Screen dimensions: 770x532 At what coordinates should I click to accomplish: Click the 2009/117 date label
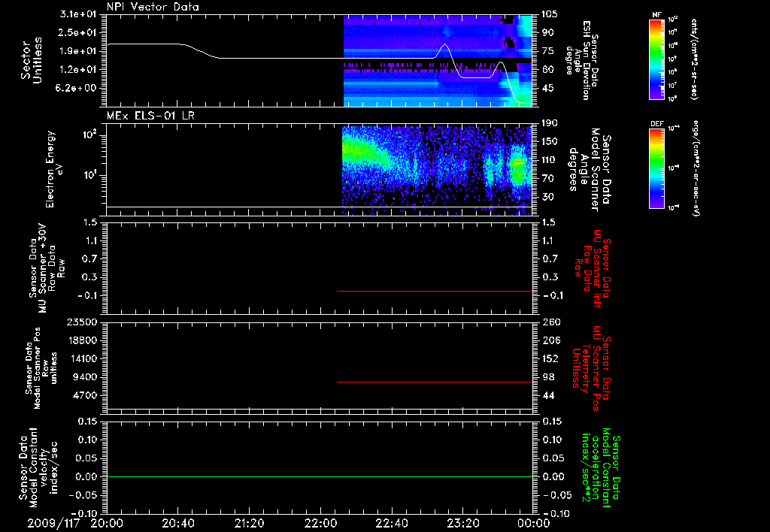[53, 523]
